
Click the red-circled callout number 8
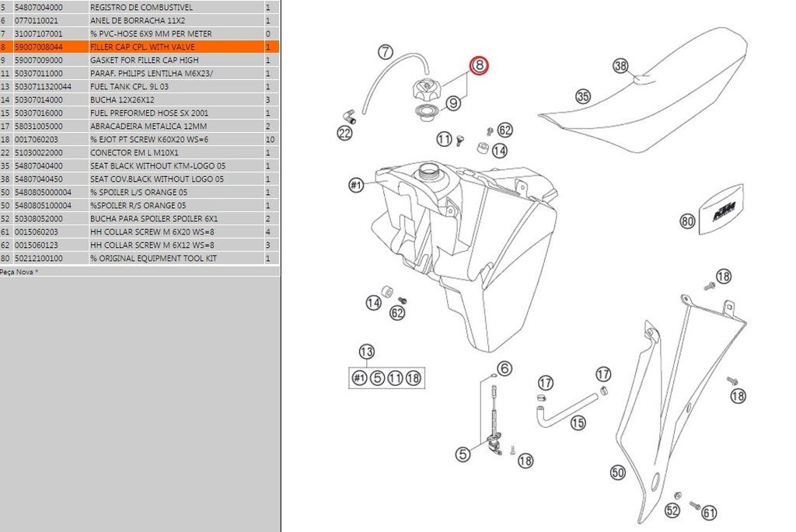(479, 67)
